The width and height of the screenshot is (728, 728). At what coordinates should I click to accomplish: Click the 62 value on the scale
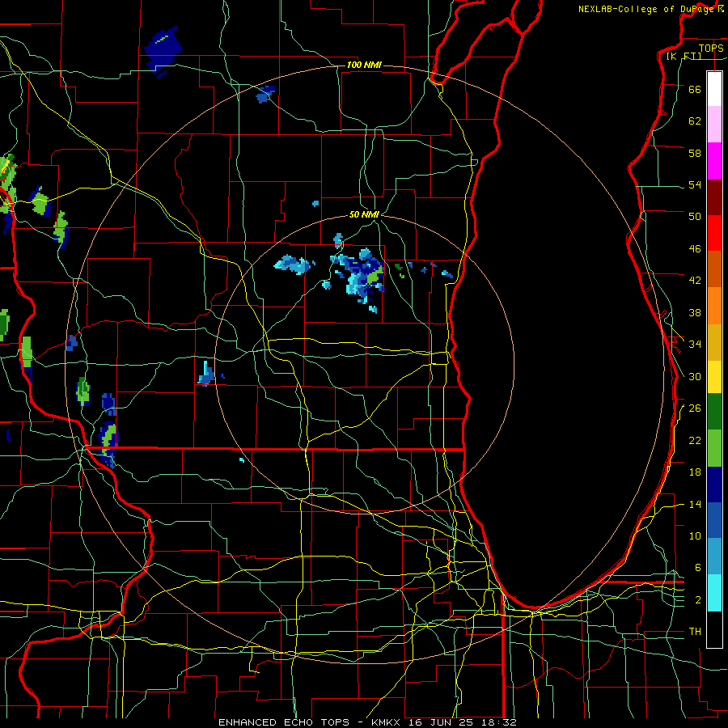coord(695,121)
